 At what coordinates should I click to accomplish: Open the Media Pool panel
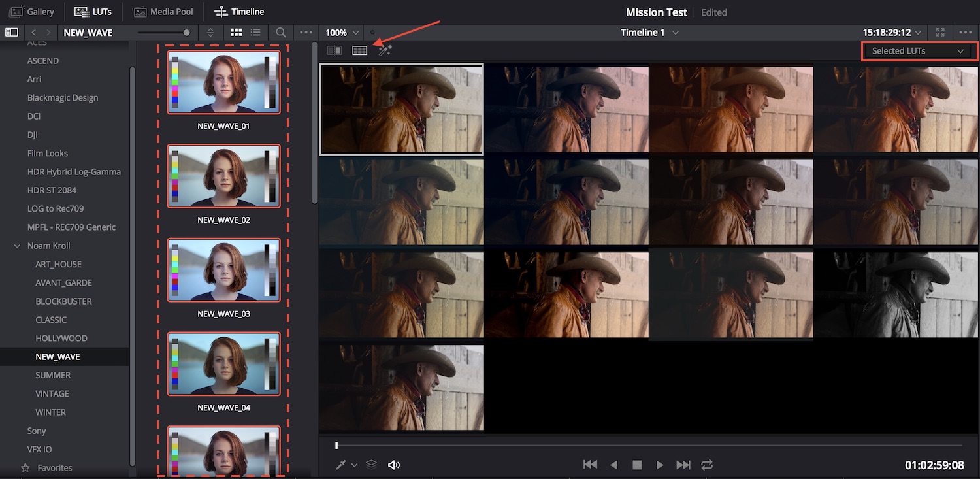click(x=163, y=12)
